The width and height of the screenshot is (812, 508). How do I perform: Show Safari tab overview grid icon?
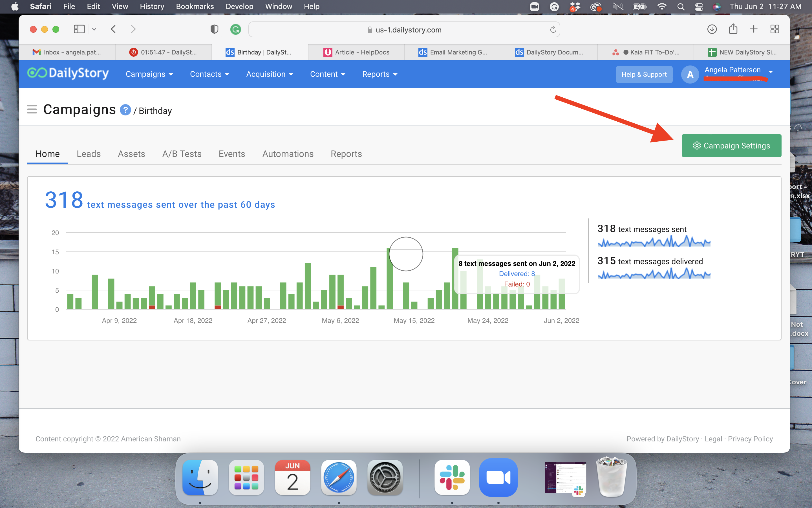tap(775, 29)
